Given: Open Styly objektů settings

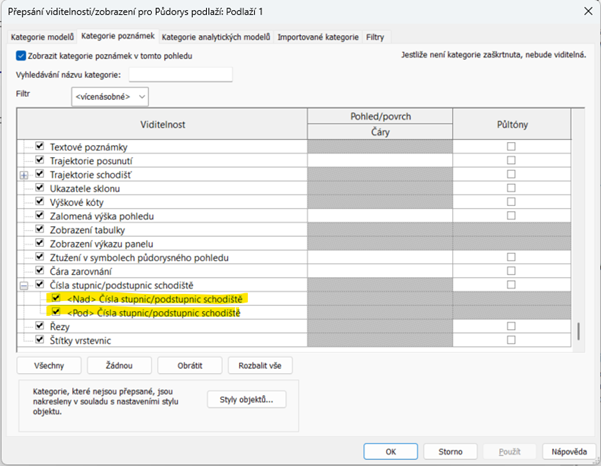Looking at the screenshot, I should [248, 400].
